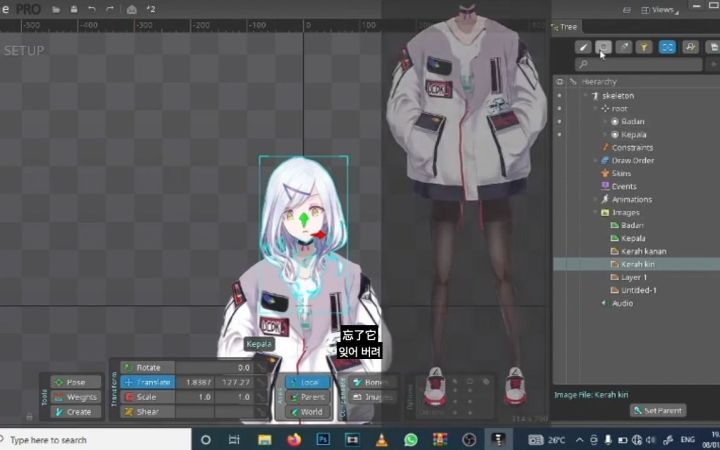720x450 pixels.
Task: Collapse the Images folder
Action: pyautogui.click(x=595, y=212)
